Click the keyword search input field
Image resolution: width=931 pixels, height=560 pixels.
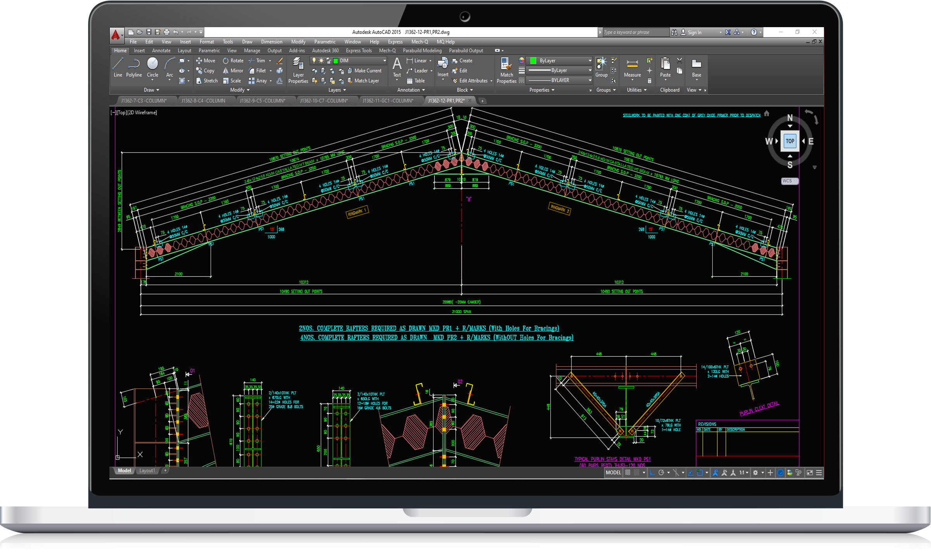(635, 32)
